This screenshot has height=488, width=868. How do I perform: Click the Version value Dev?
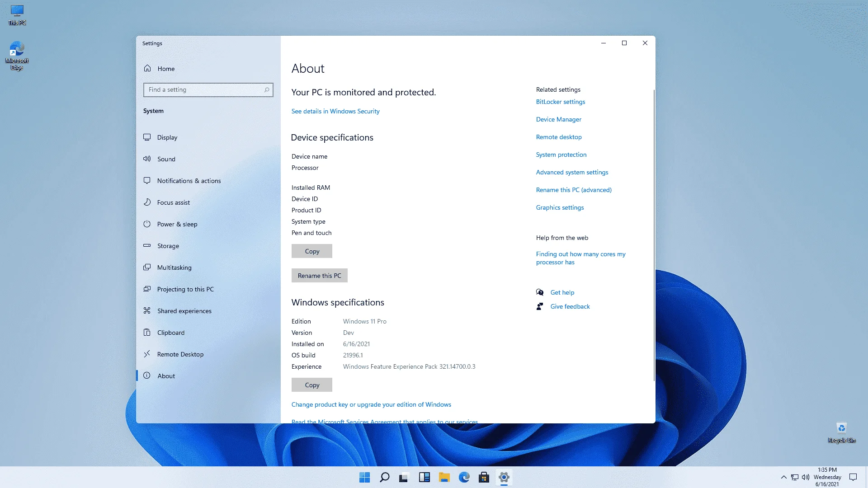349,333
